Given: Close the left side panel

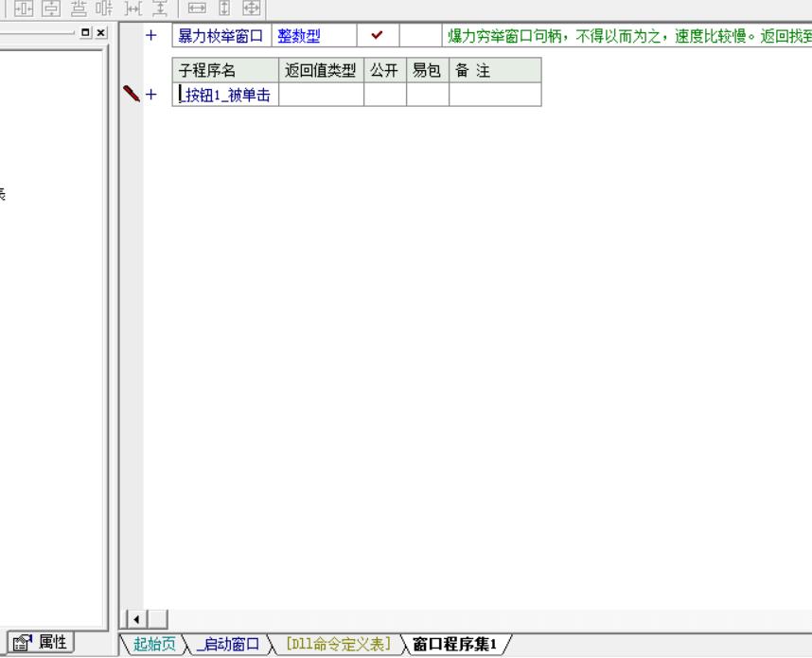Looking at the screenshot, I should point(100,33).
